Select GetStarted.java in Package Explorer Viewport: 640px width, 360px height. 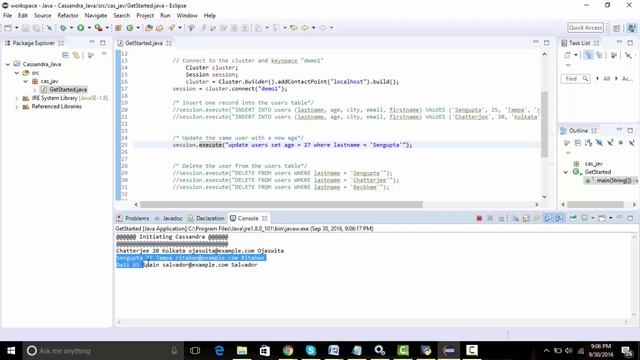(64, 89)
